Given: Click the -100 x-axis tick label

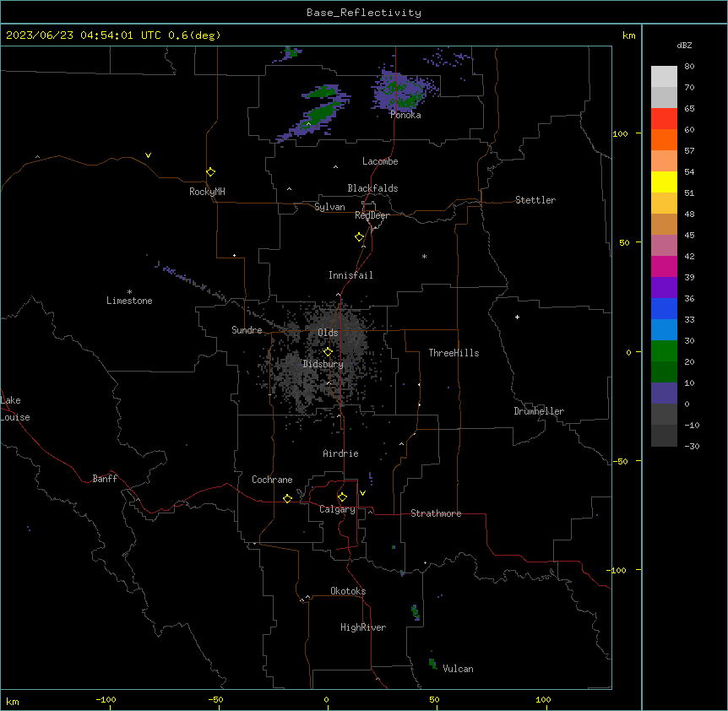Looking at the screenshot, I should click(x=106, y=699).
